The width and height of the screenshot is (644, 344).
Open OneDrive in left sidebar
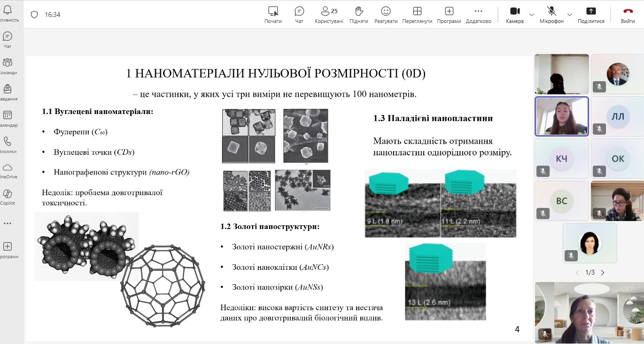click(x=8, y=170)
